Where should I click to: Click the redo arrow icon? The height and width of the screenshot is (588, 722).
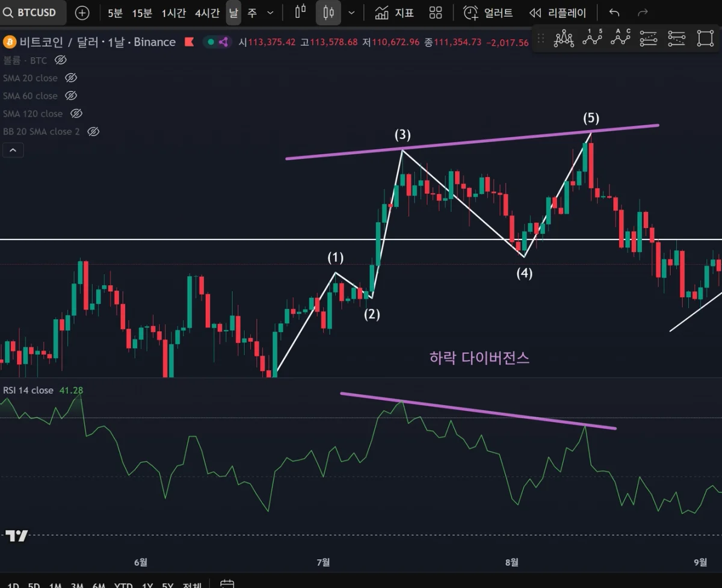click(x=643, y=13)
